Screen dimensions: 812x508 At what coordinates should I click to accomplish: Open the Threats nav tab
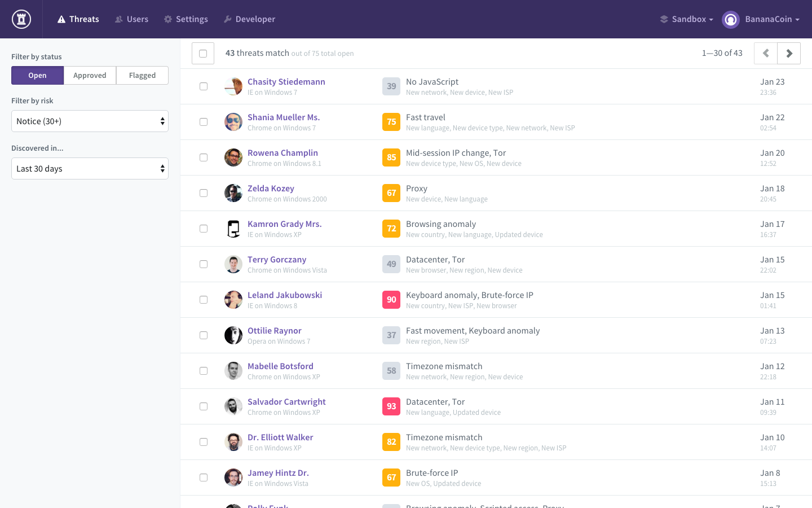point(78,19)
